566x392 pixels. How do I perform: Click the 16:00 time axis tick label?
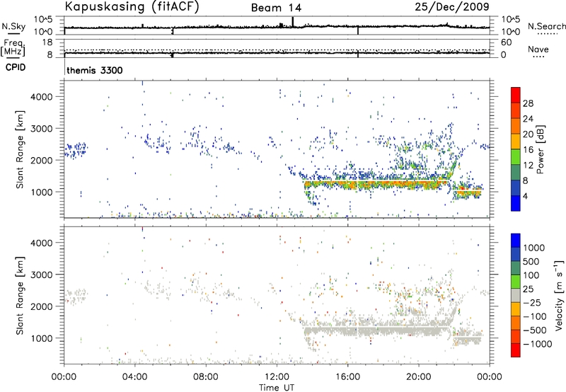coord(347,377)
